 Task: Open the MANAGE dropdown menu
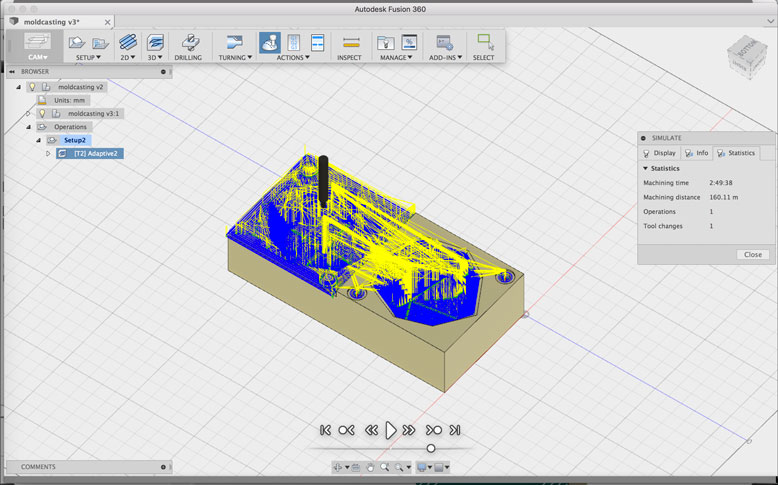coord(396,58)
